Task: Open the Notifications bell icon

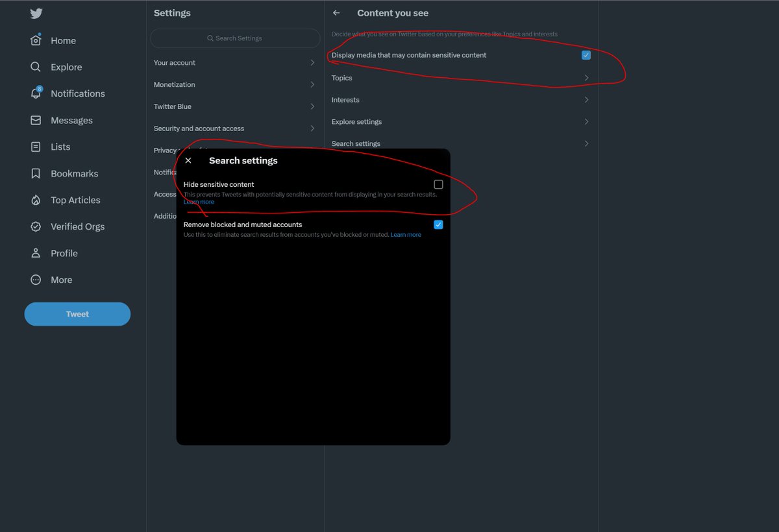Action: point(36,93)
